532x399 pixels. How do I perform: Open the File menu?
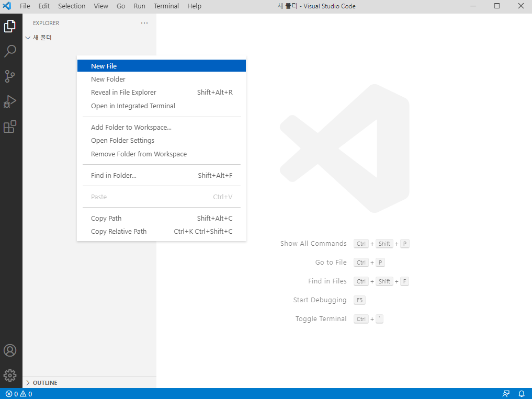[x=25, y=6]
